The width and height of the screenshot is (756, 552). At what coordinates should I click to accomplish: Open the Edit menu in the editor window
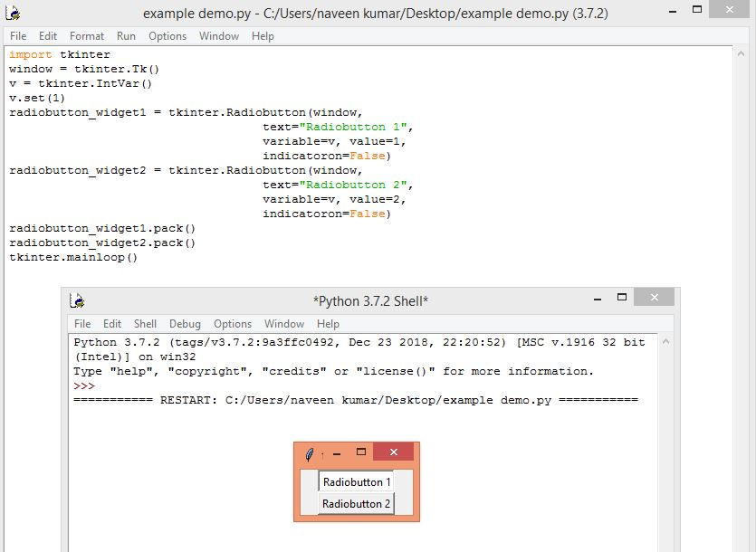(x=48, y=36)
